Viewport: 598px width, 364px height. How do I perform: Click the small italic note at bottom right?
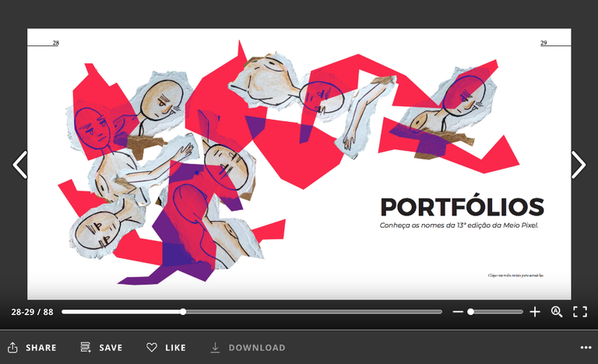515,275
